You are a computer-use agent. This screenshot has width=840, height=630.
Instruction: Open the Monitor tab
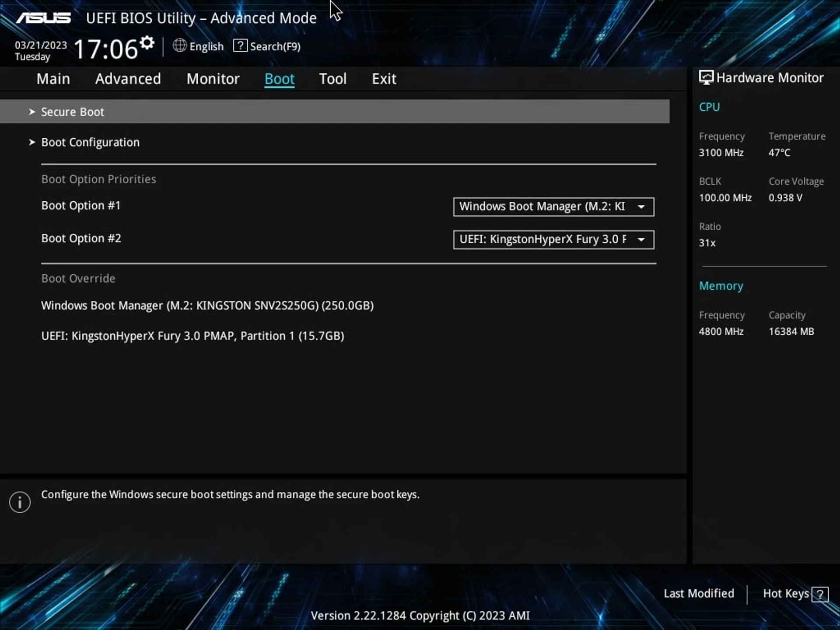pos(213,79)
